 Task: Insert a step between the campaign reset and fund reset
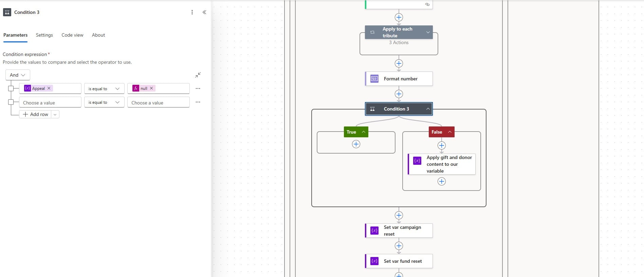tap(399, 246)
